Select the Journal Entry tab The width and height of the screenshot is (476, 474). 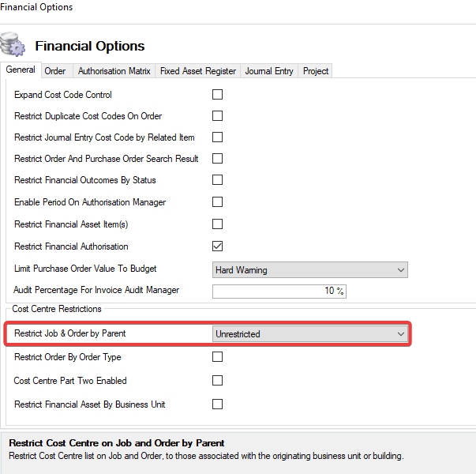[x=269, y=71]
